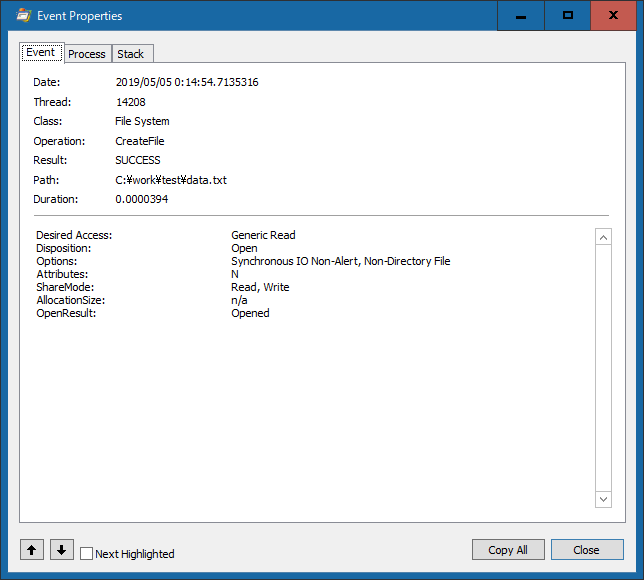Click the Desired Access value Generic Read
Viewport: 644px width, 580px height.
pos(263,235)
